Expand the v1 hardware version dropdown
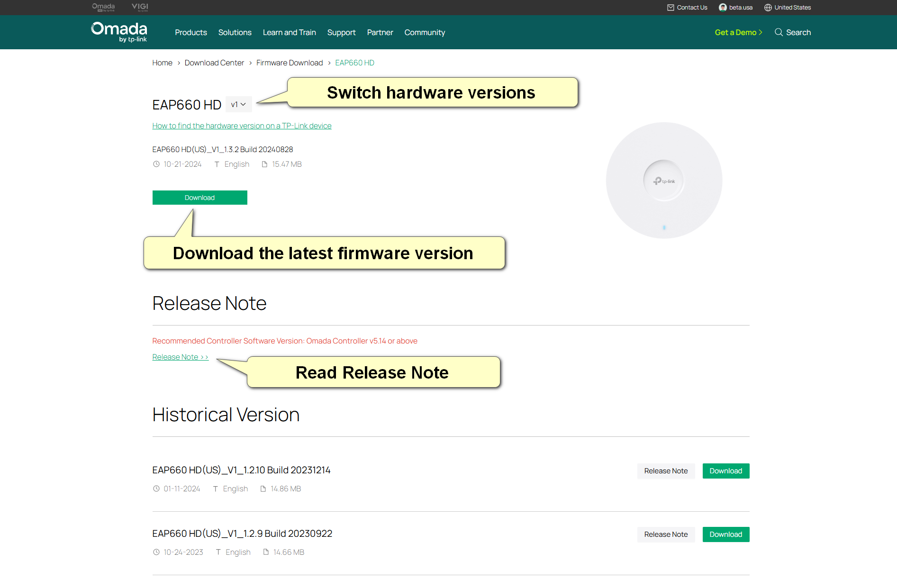This screenshot has height=588, width=897. [238, 104]
